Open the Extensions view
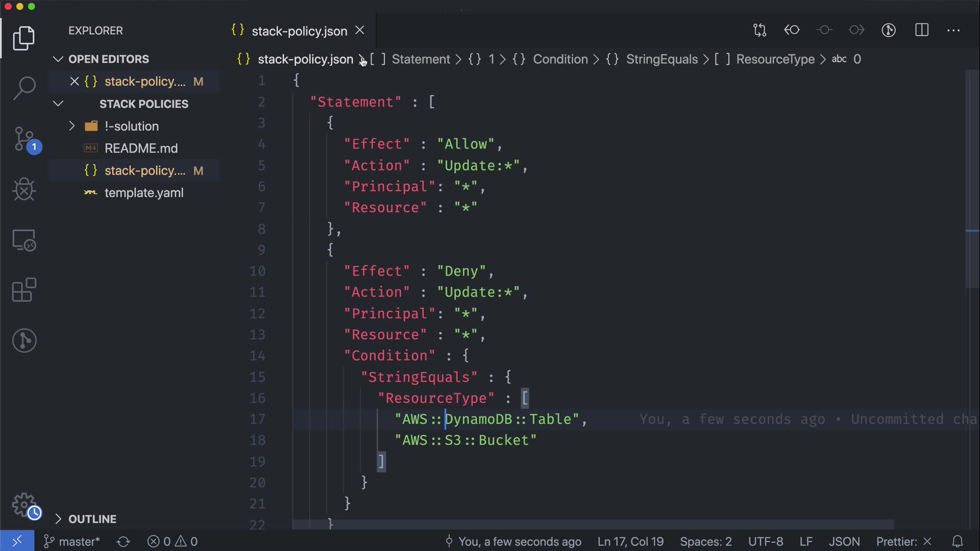This screenshot has height=551, width=980. tap(24, 290)
